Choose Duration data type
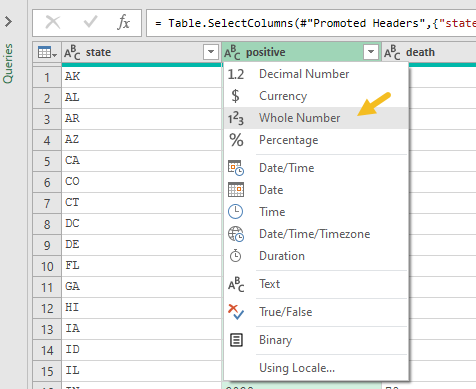The image size is (476, 389). 316,256
